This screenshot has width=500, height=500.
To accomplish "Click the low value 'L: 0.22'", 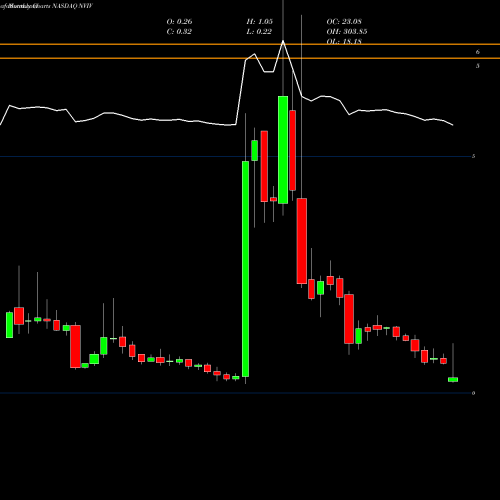I will click(x=259, y=32).
